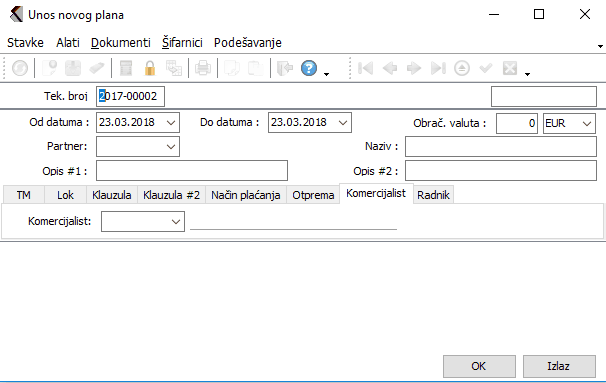
Task: Open the Od datuma date dropdown
Action: (171, 123)
